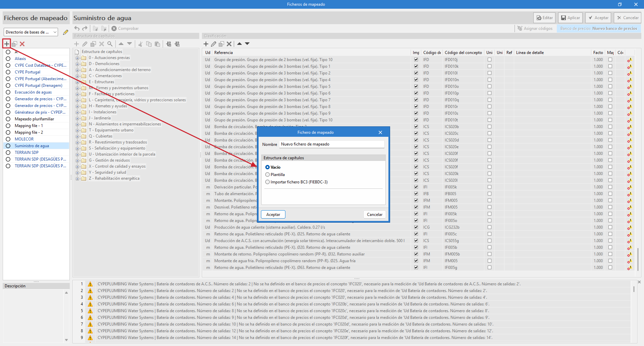Image resolution: width=644 pixels, height=346 pixels.
Task: Select the Aliaxis mapping file radio button
Action: tap(8, 59)
